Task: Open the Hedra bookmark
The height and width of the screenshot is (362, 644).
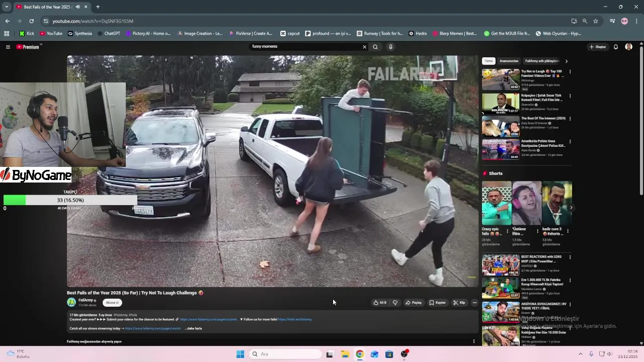Action: [x=418, y=34]
